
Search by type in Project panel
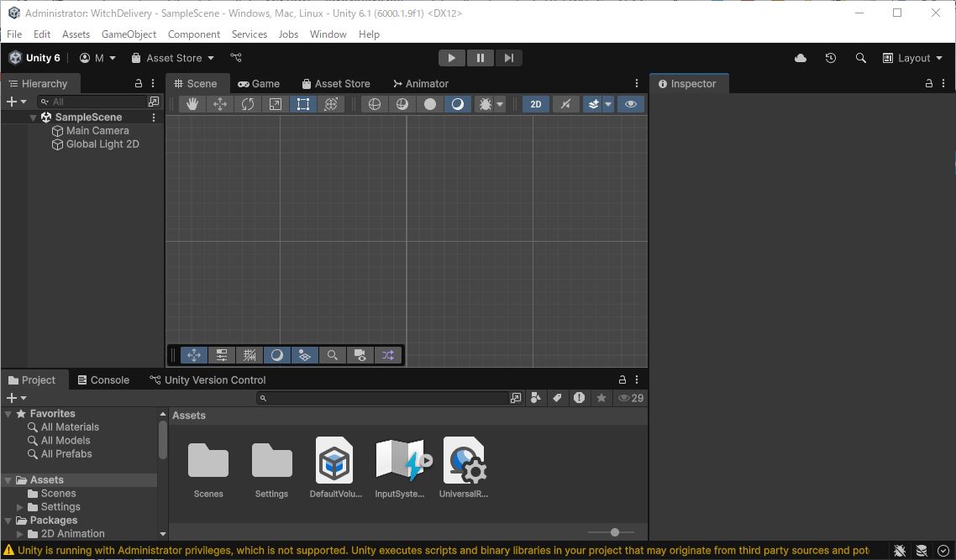(x=536, y=398)
